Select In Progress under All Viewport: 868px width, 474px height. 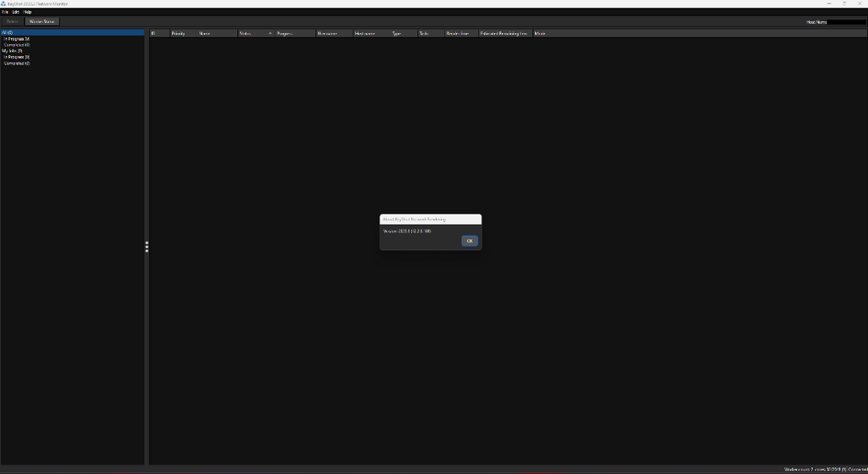point(17,39)
